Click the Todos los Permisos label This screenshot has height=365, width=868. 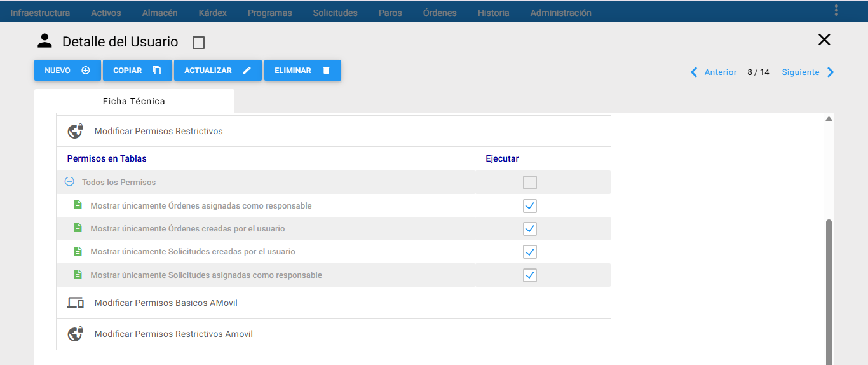119,182
